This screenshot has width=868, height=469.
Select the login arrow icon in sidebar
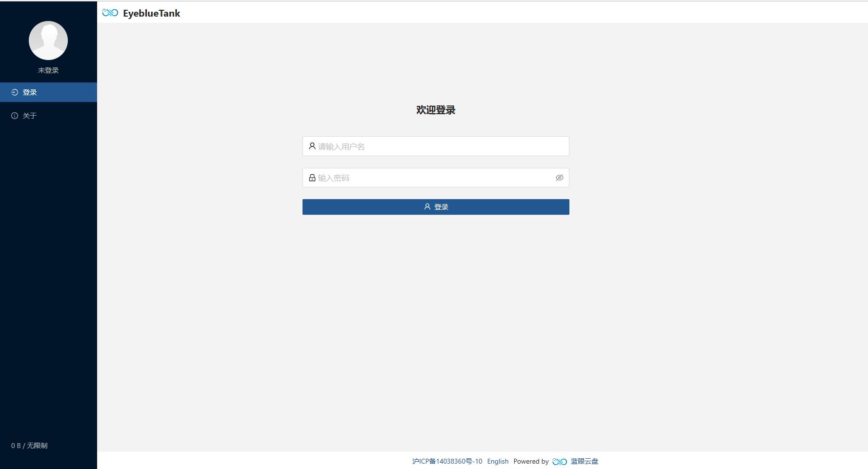click(14, 92)
